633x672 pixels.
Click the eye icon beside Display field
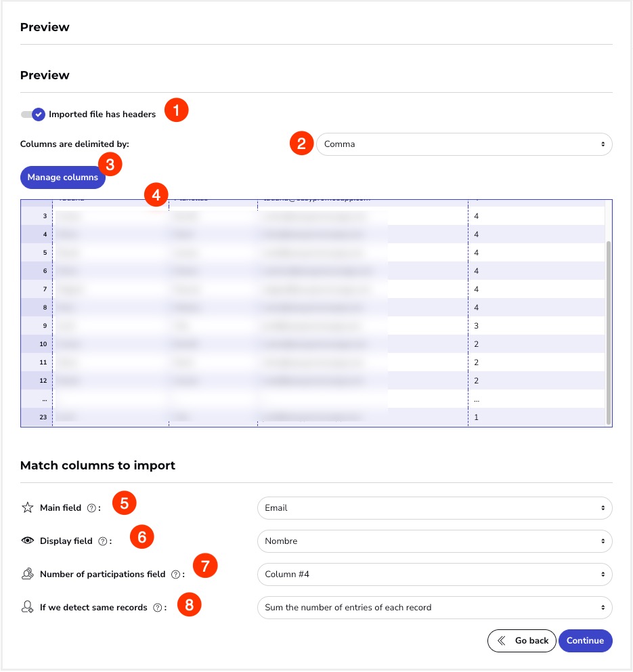pos(27,541)
